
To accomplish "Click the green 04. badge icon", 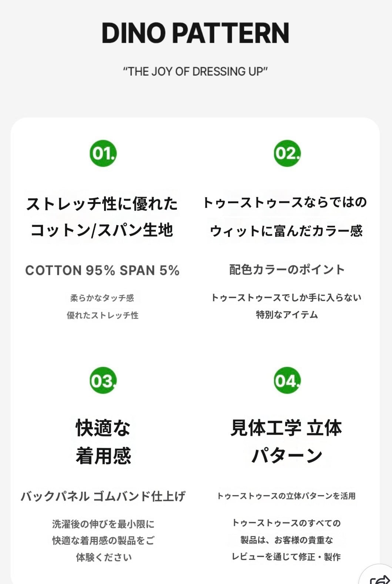I will click(287, 380).
